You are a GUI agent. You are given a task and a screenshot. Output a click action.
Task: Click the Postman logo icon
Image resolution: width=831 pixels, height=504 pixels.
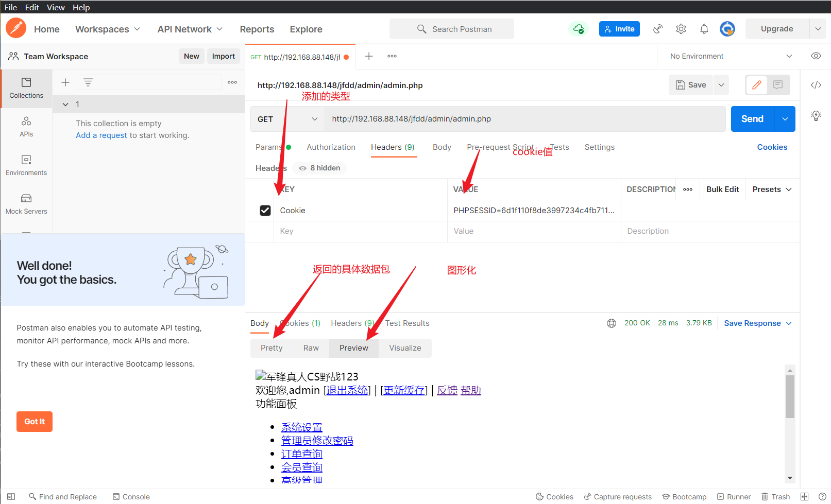[x=16, y=28]
